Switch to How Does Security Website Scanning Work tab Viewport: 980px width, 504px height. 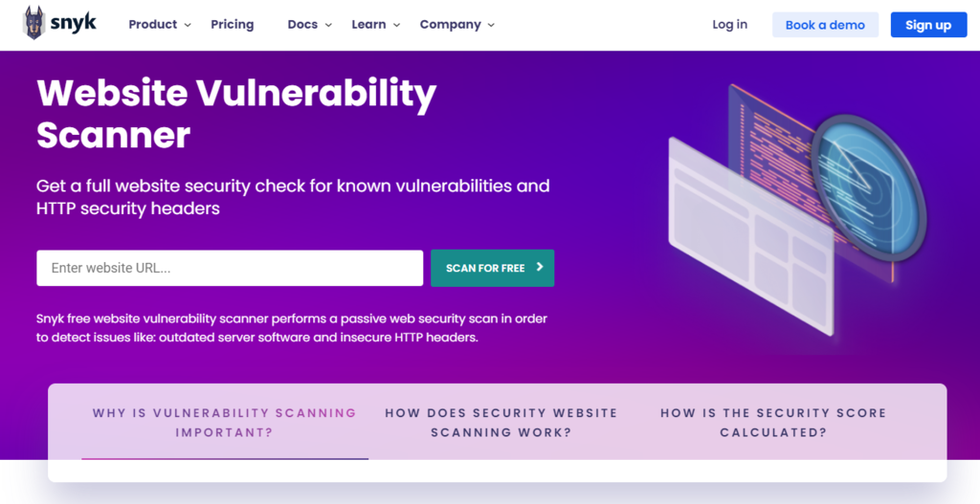(x=501, y=423)
